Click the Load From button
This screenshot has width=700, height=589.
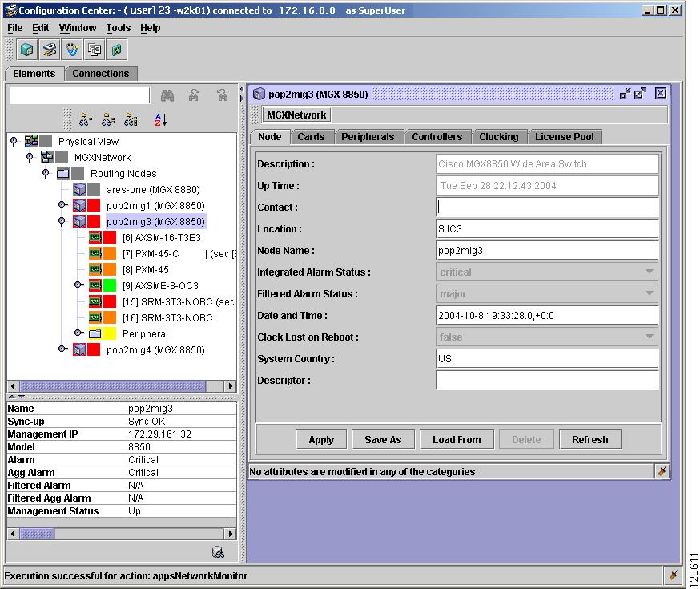[457, 439]
